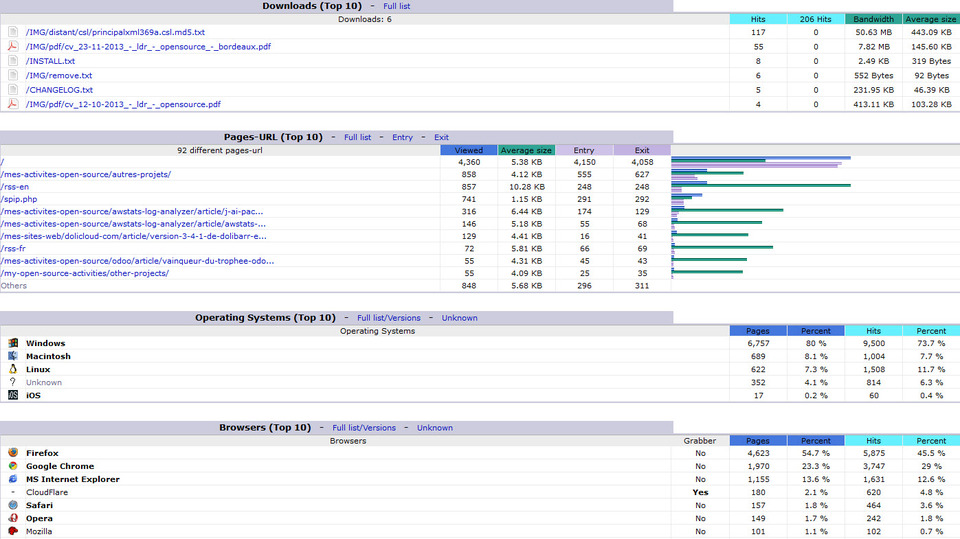Open the Exit pages list link

pos(441,137)
